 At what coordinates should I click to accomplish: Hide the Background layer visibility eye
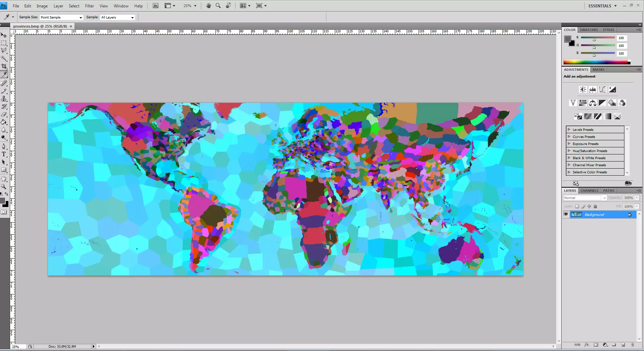tap(566, 214)
